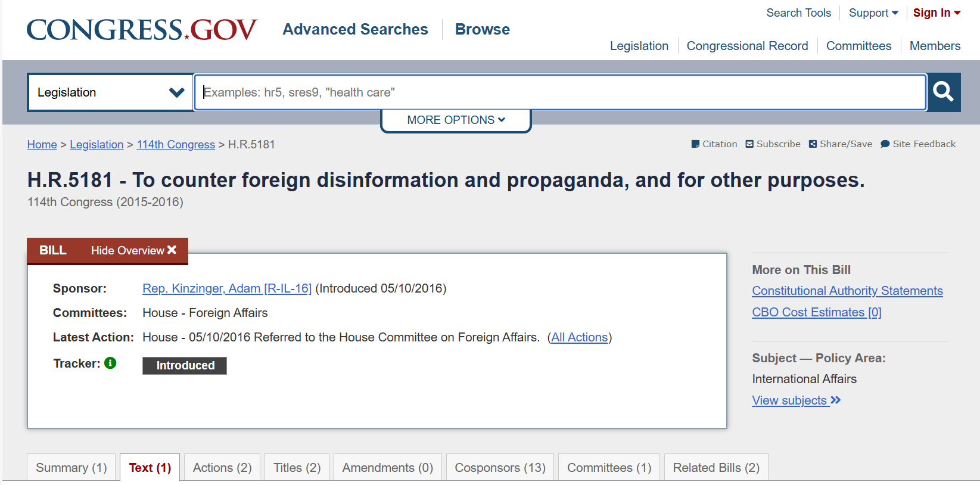Open the Sign In dropdown
Image resolution: width=980 pixels, height=485 pixels.
937,13
